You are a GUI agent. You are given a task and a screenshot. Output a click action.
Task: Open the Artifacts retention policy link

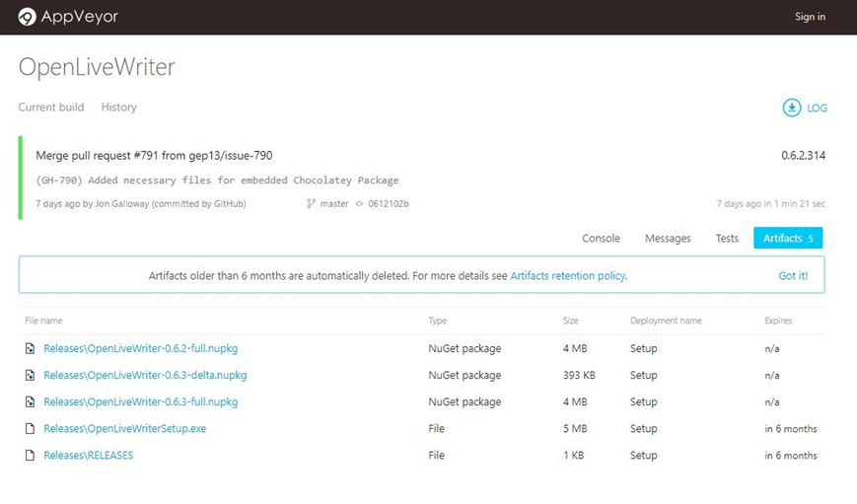point(568,275)
